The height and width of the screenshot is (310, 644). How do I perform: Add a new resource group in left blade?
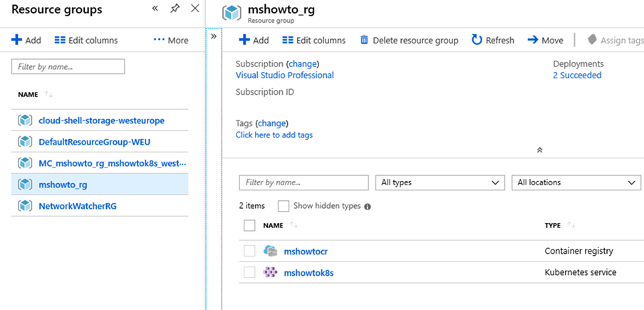26,40
